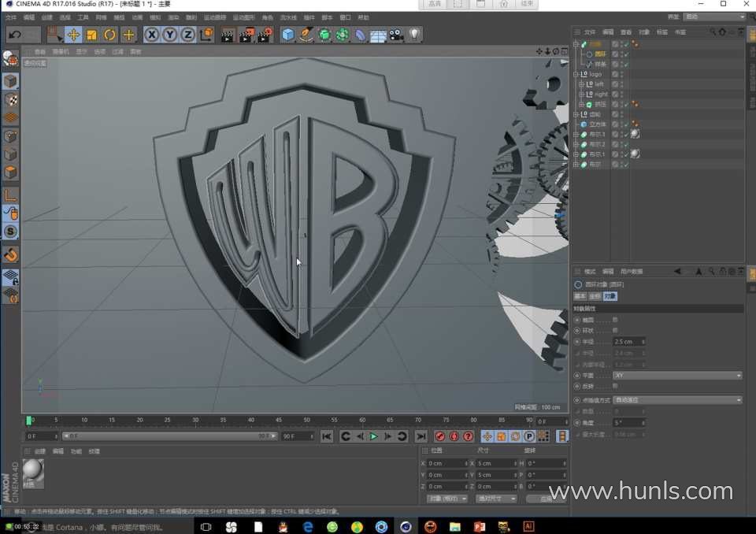Toggle the green enable check of the circle object row

coord(627,54)
